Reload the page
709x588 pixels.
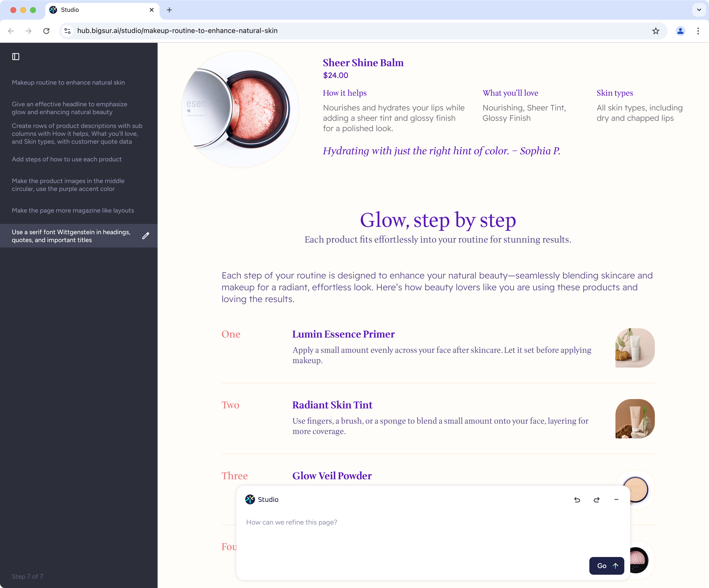[x=46, y=31]
